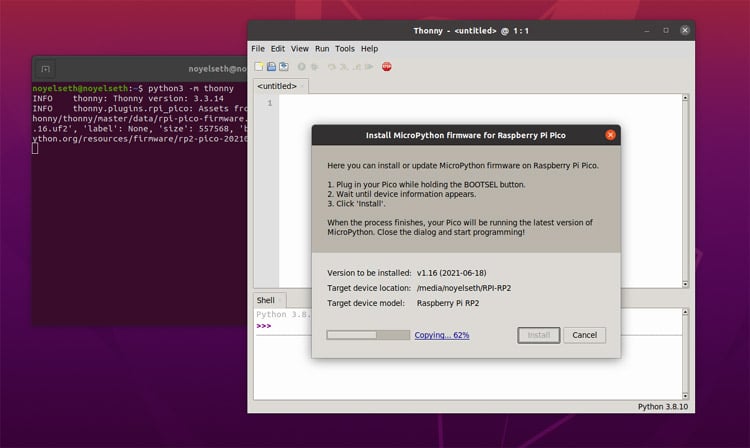Screen dimensions: 750x448
Task: Click 'Wait until device information appears.' line
Action: point(402,194)
